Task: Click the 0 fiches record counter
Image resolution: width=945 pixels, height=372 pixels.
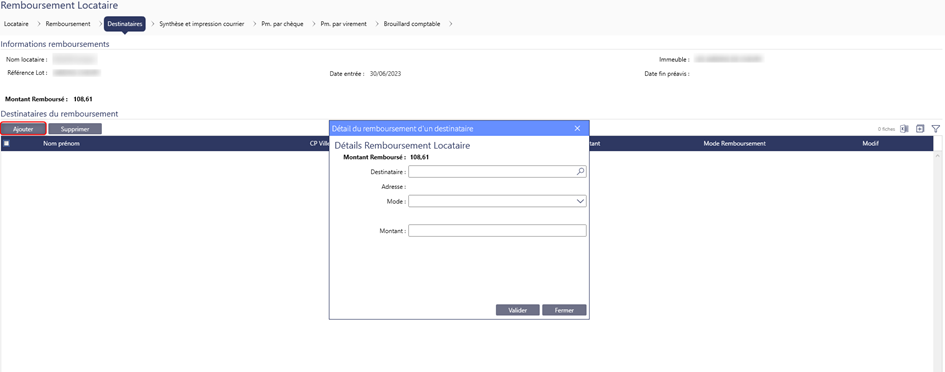Action: [887, 130]
